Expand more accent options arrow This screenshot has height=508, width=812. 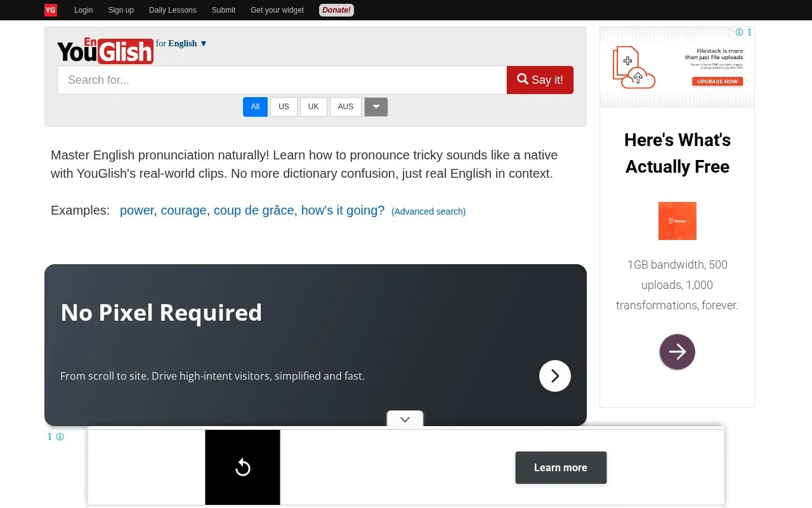(376, 107)
